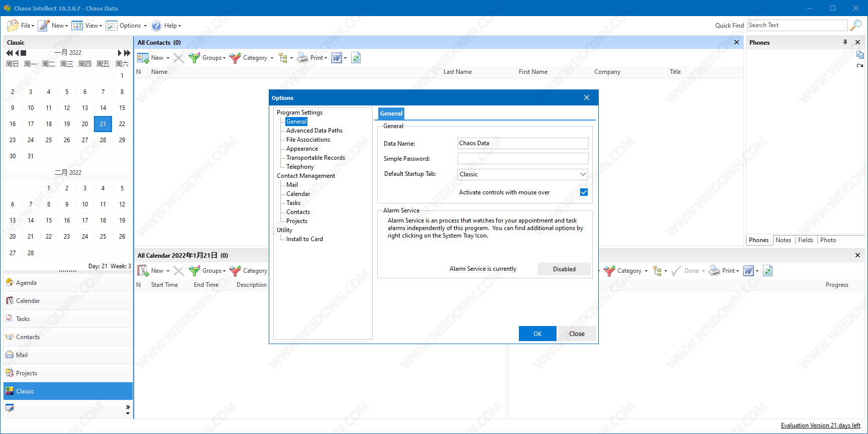The image size is (868, 434).
Task: Go to previous month with left arrow
Action: [x=17, y=53]
